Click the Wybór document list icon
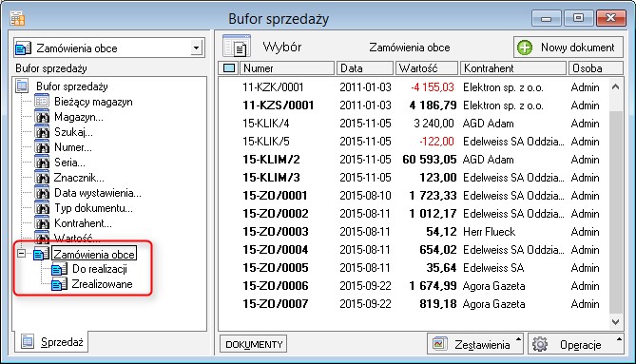The height and width of the screenshot is (364, 636). (x=237, y=46)
